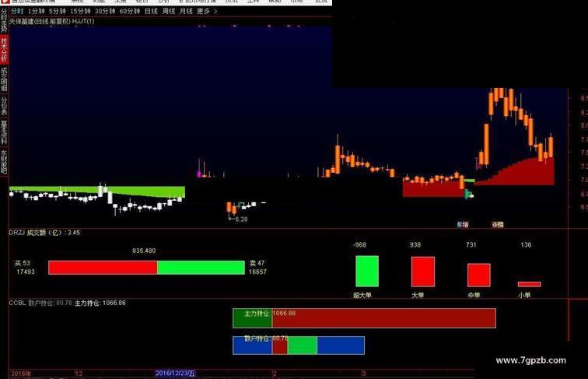Click the 731 value above 中单

pos(471,244)
